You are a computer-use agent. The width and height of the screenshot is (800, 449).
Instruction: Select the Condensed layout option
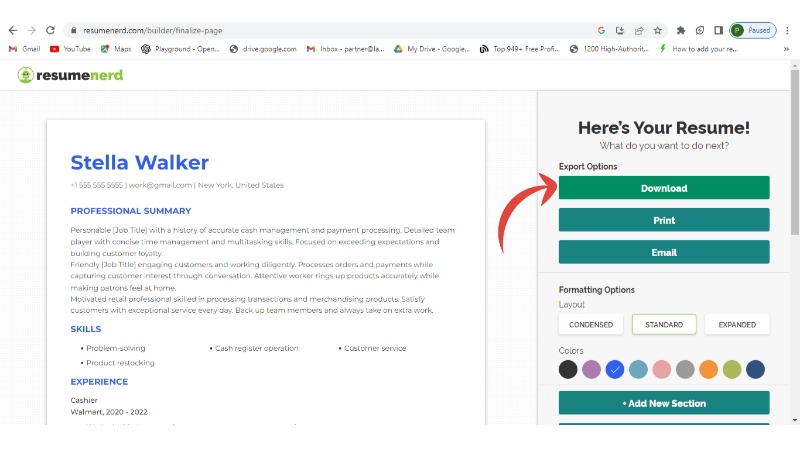point(591,325)
